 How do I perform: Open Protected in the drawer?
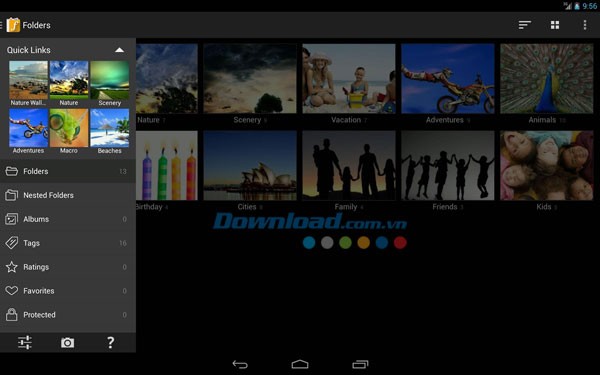click(x=68, y=315)
